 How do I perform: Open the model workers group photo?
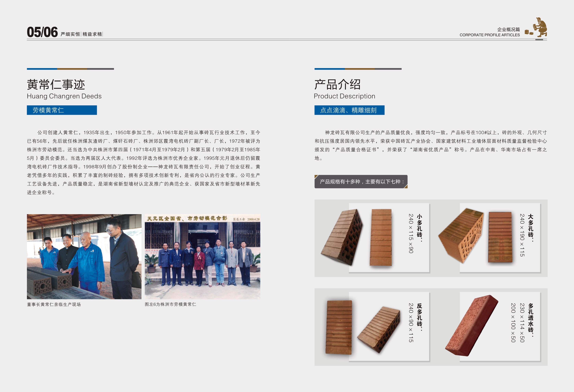point(202,256)
